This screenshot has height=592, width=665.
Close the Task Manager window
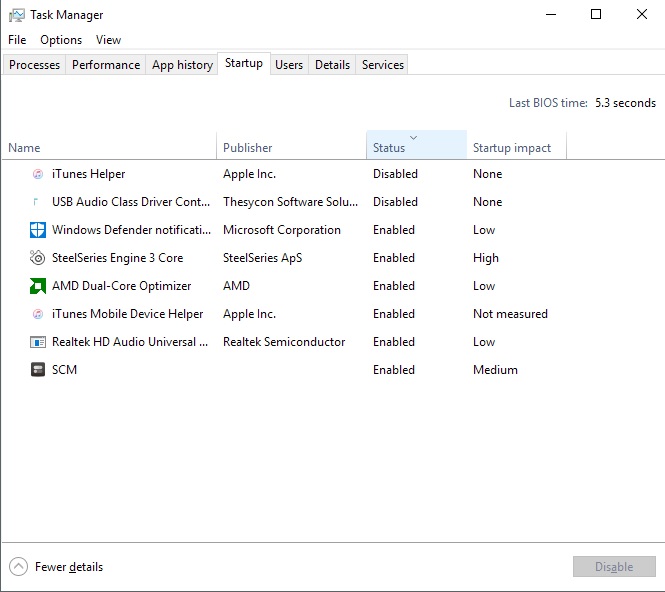(642, 14)
